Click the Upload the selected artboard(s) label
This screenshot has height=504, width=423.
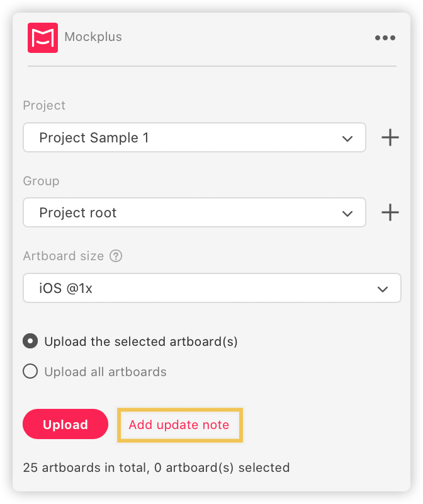pyautogui.click(x=141, y=341)
